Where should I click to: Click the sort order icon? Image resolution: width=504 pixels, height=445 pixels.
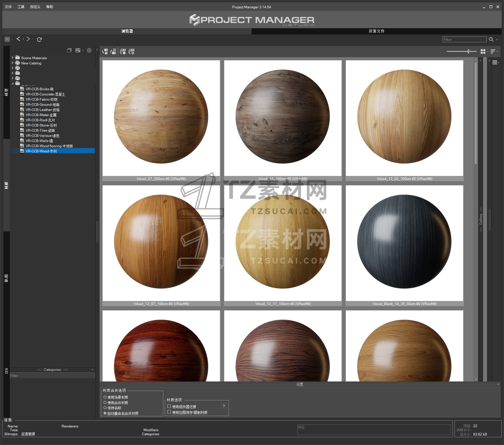coord(493,51)
